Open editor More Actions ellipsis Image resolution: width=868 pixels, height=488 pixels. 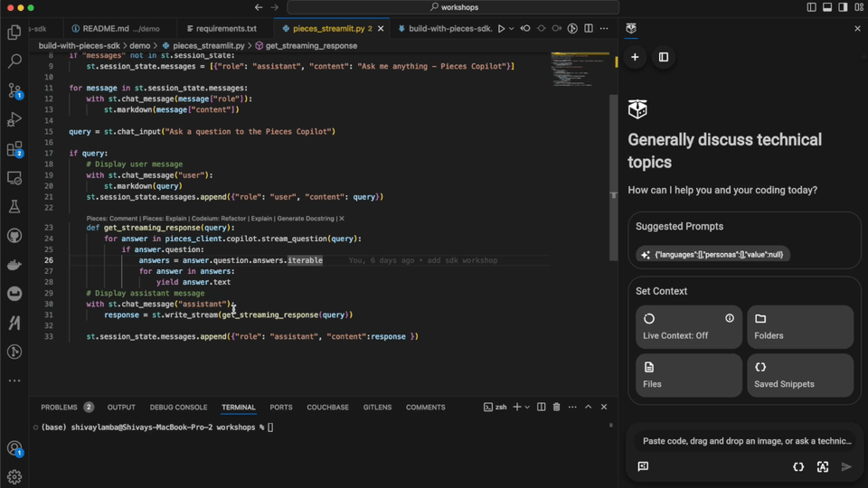(x=604, y=28)
